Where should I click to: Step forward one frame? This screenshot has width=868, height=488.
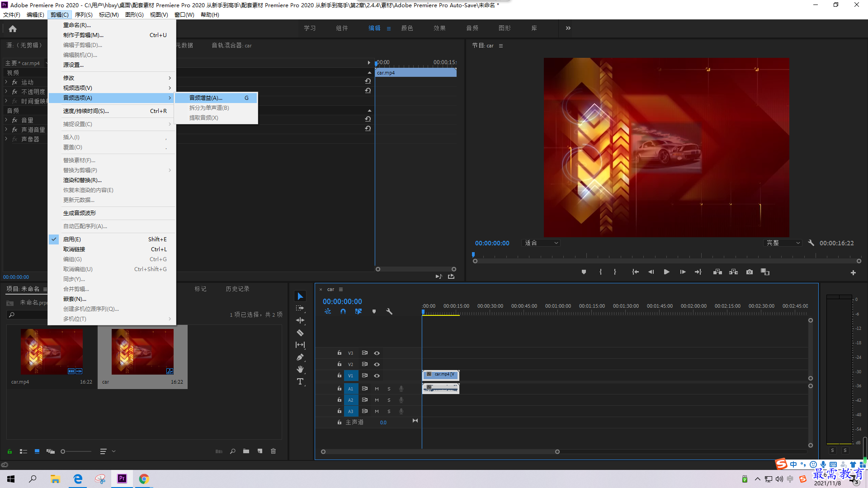tap(683, 272)
